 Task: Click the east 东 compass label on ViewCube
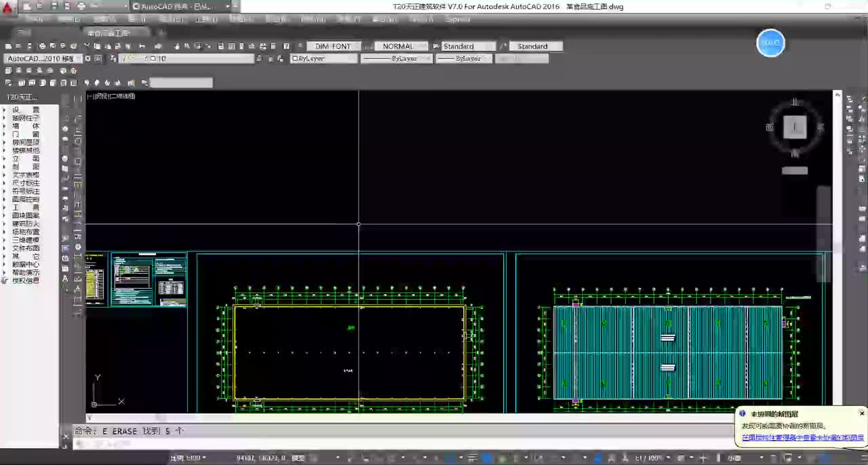821,127
